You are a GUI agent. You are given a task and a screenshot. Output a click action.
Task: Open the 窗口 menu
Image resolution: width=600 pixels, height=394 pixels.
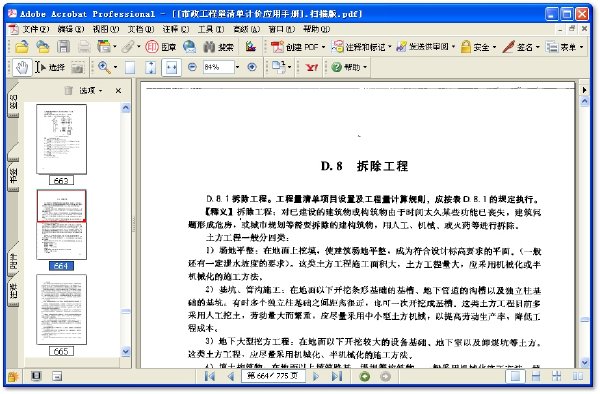click(282, 29)
